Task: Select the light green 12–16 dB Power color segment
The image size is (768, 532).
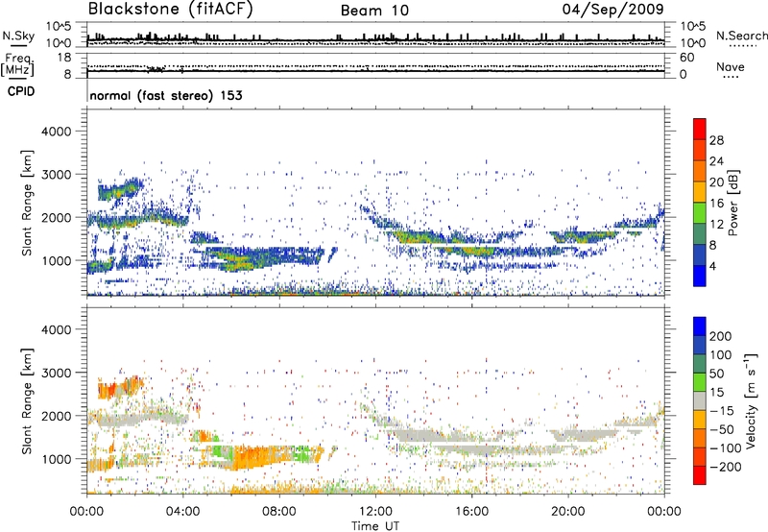Action: pyautogui.click(x=700, y=213)
